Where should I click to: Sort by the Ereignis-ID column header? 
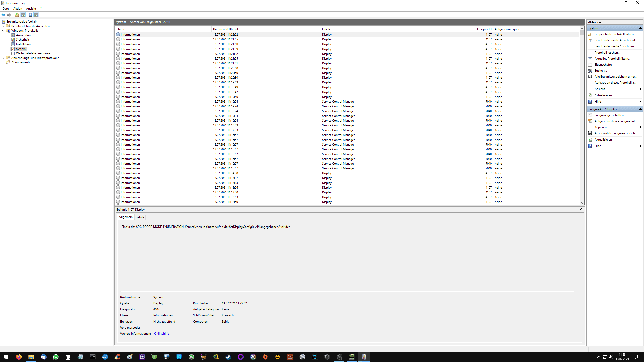click(449, 29)
